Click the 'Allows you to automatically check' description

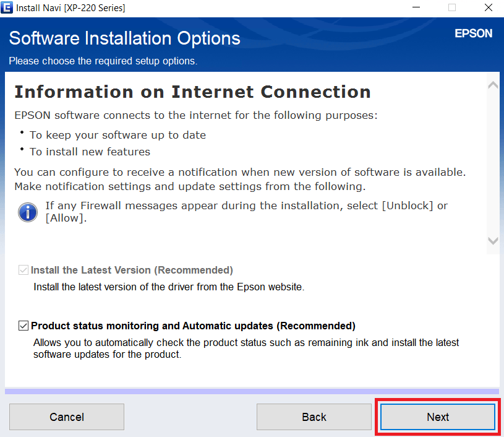tap(246, 348)
